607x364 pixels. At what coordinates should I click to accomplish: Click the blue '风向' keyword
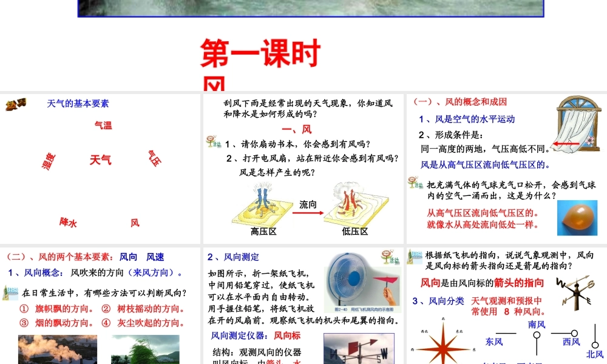(x=128, y=257)
